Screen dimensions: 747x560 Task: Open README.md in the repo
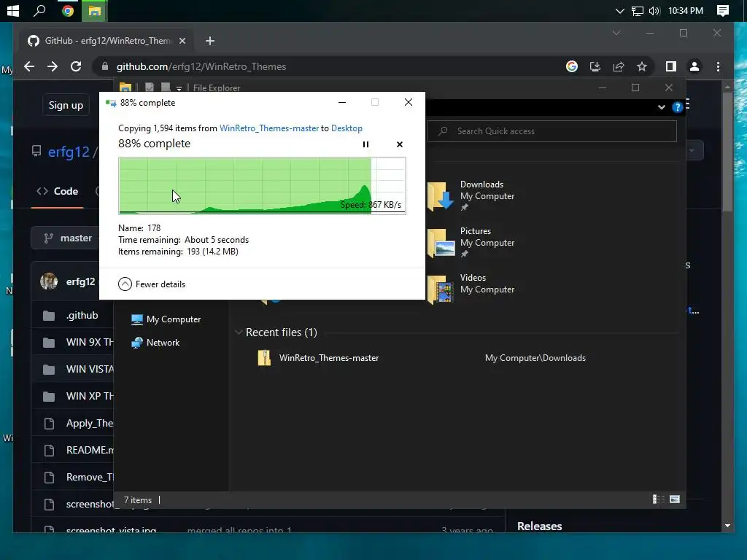(x=90, y=450)
